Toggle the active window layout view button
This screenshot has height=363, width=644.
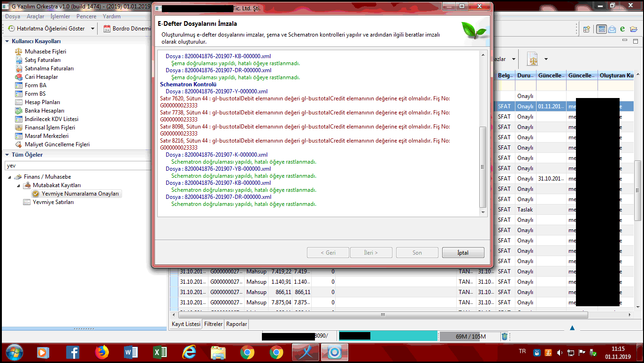point(601,29)
